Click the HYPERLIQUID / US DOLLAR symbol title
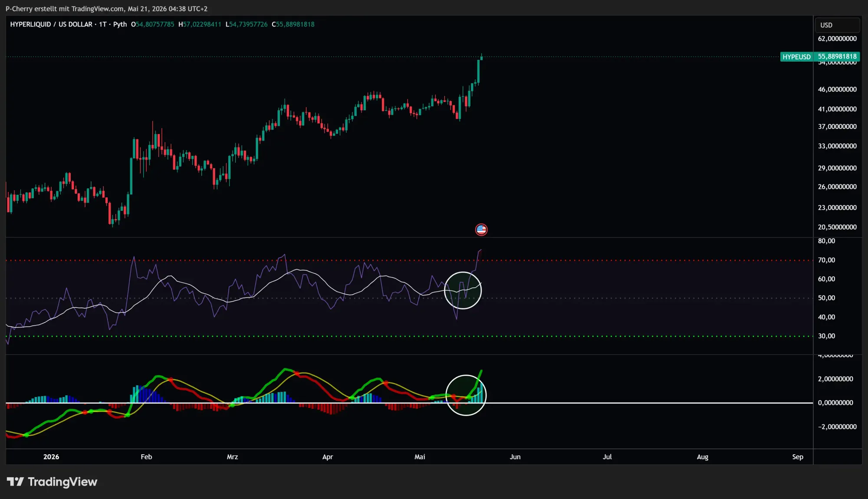This screenshot has height=499, width=868. click(x=51, y=24)
